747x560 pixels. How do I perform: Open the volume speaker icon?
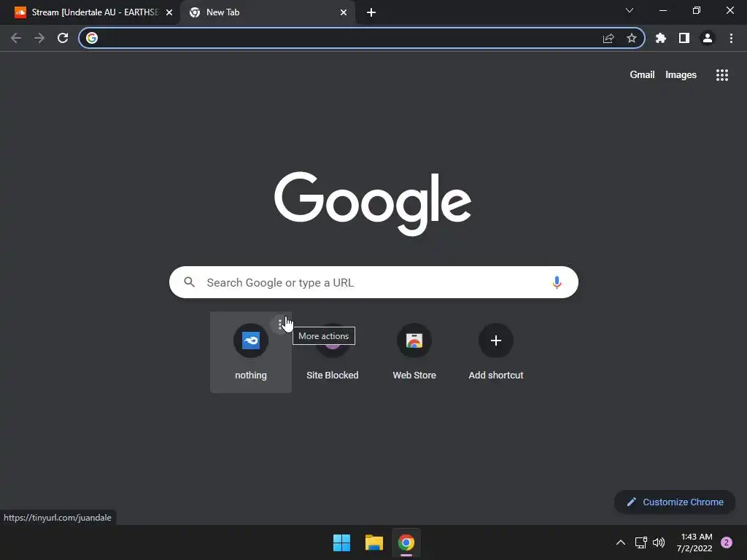tap(659, 542)
